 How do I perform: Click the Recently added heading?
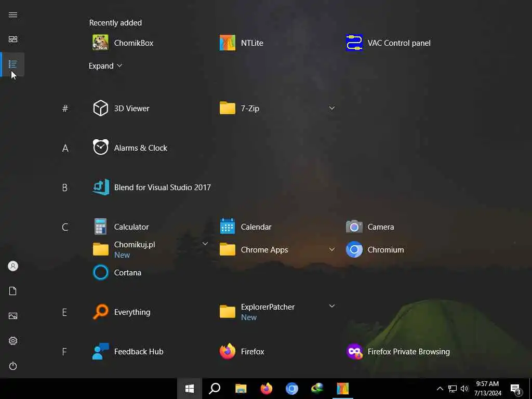(x=115, y=23)
